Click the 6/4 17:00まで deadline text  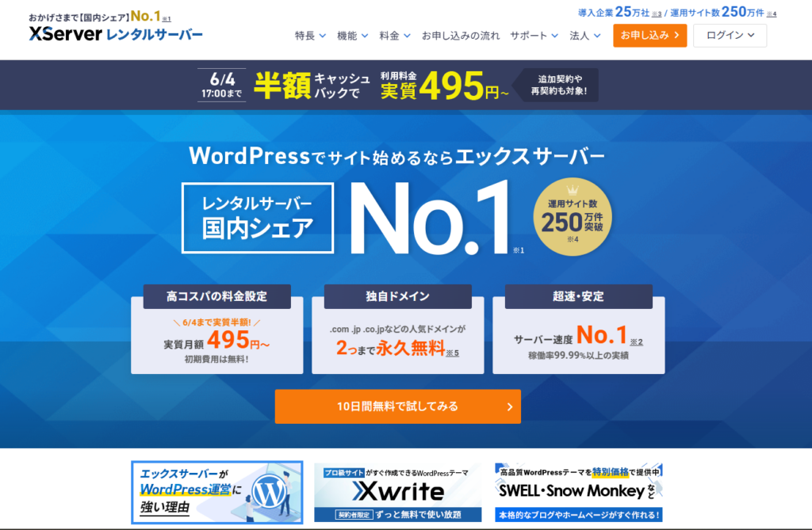[222, 85]
